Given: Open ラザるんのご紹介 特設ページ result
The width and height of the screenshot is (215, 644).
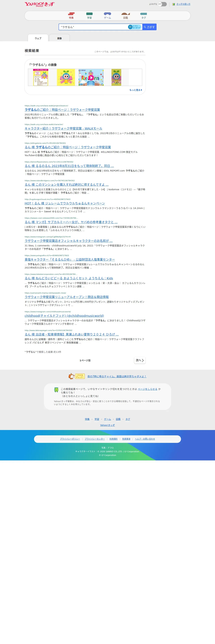Looking at the screenshot, I should (x=62, y=110).
